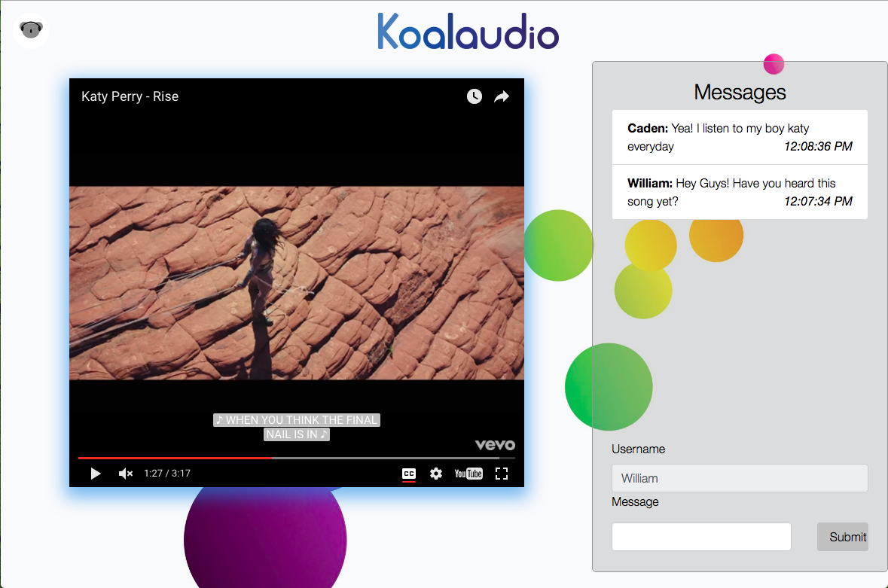Click the Username label
Image resolution: width=888 pixels, height=588 pixels.
[x=638, y=449]
